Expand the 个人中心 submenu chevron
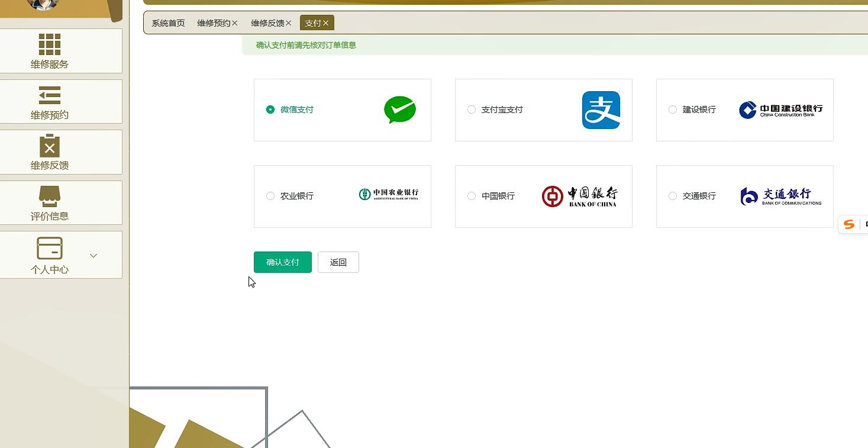The image size is (868, 448). click(93, 255)
